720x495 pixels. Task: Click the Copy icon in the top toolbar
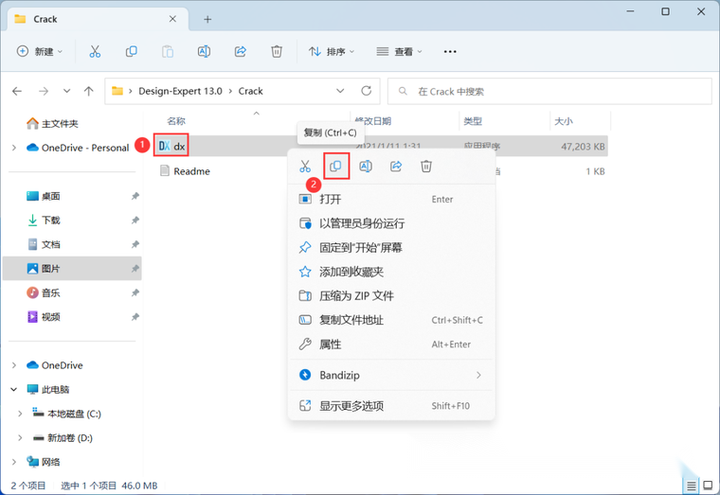tap(131, 51)
